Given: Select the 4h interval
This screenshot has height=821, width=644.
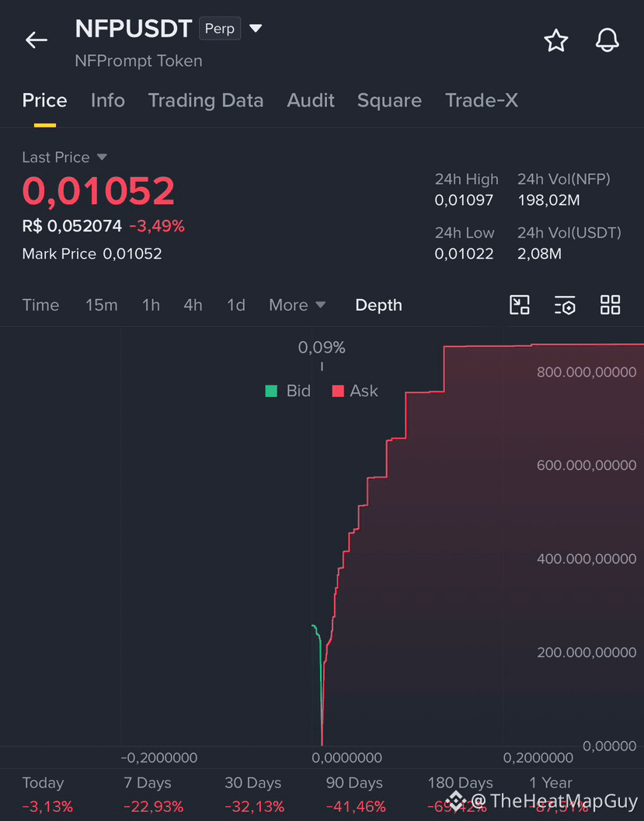Looking at the screenshot, I should [x=193, y=305].
